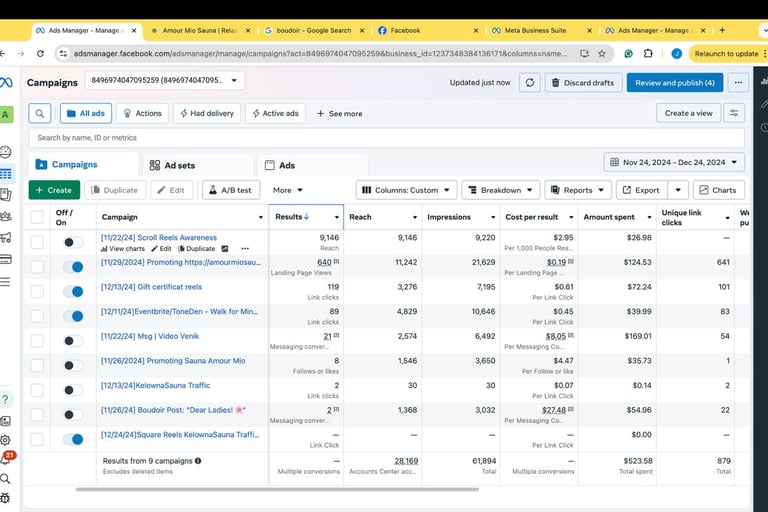Disable the Eventbrite/ToneDen campaign toggle

73,316
